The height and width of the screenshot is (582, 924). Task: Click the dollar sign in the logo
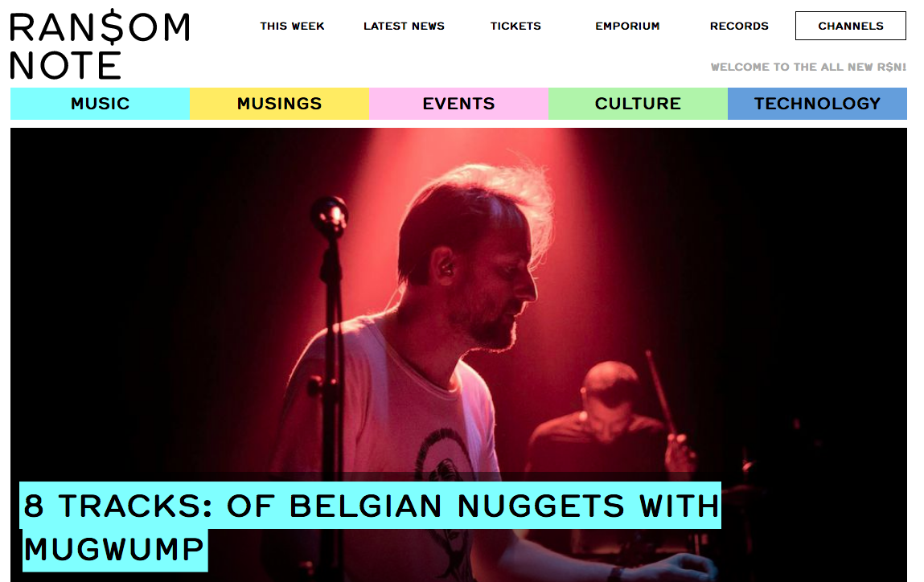coord(112,27)
